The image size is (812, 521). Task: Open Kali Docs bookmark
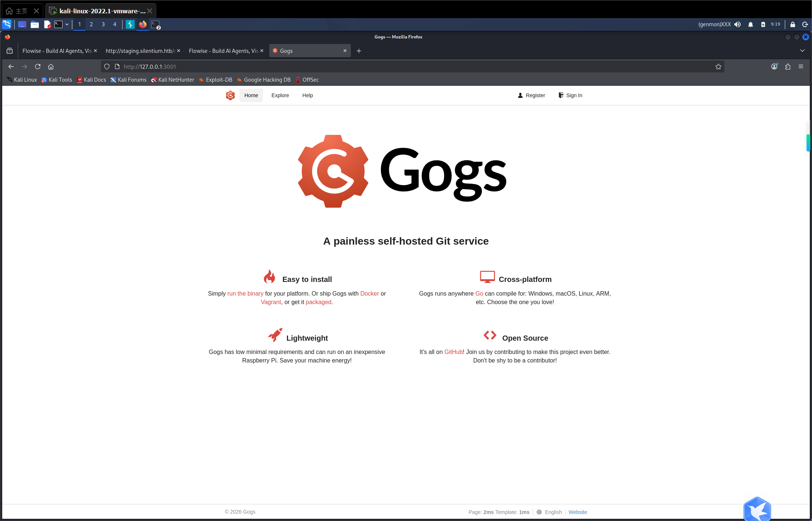(91, 80)
